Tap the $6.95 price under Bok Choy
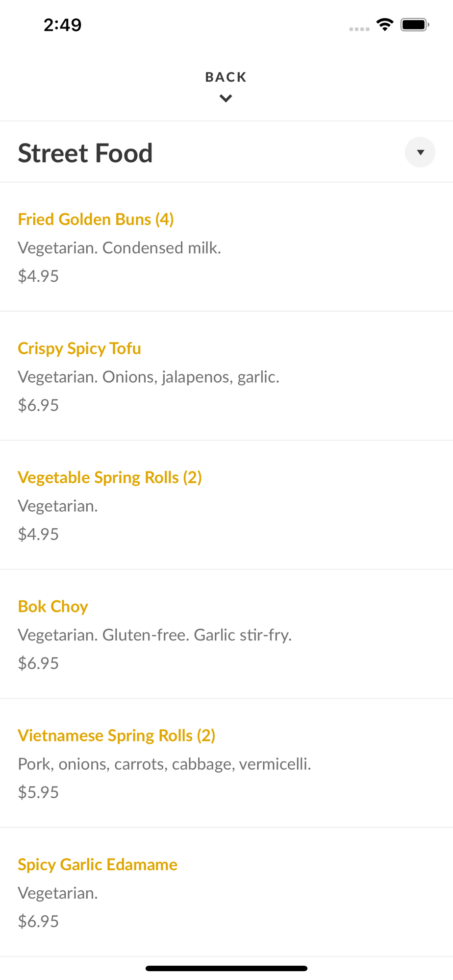The height and width of the screenshot is (980, 453). pyautogui.click(x=38, y=663)
